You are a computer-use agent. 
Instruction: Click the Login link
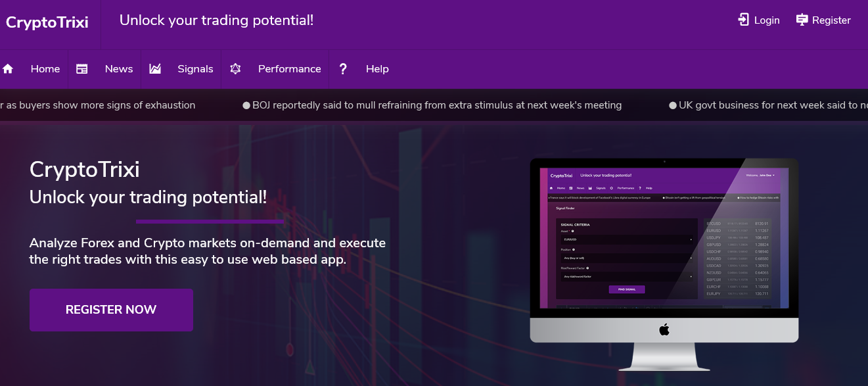tap(767, 20)
